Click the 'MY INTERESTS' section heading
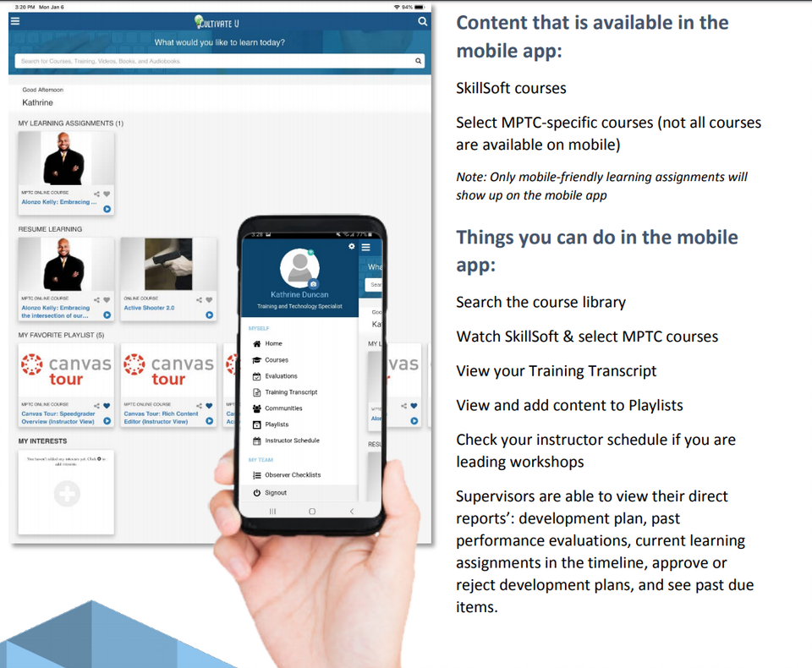The image size is (812, 668). point(42,441)
